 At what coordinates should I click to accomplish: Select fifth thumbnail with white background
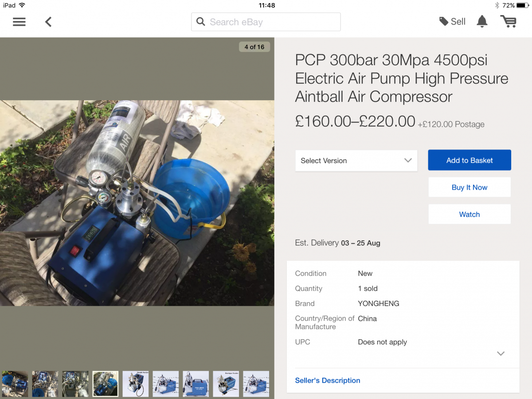point(136,383)
